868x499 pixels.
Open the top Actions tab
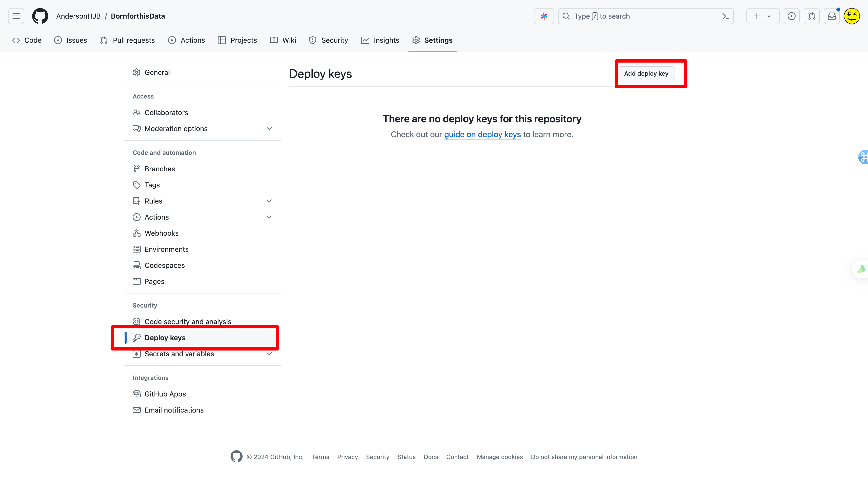(x=187, y=40)
